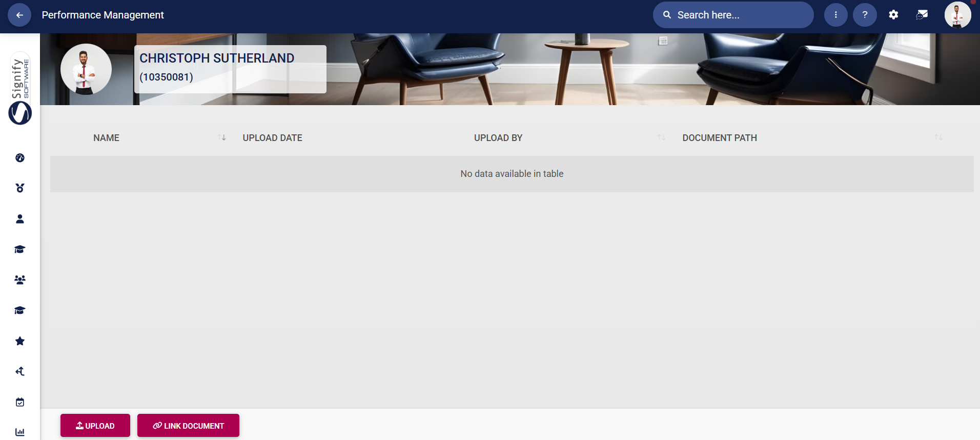Click the NAME column header
980x440 pixels.
coord(106,138)
